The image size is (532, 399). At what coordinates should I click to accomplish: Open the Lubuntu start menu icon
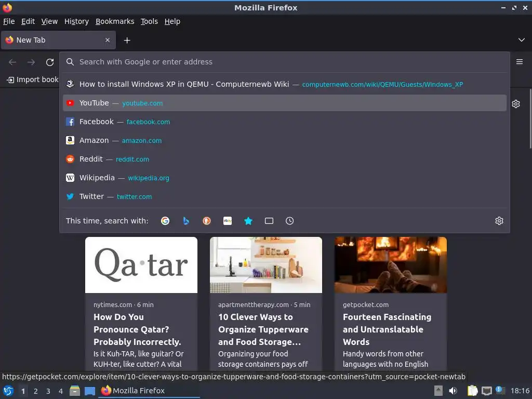[8, 391]
